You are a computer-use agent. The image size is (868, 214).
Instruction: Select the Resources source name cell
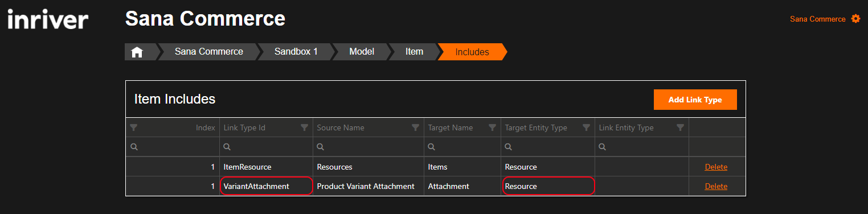pos(369,167)
